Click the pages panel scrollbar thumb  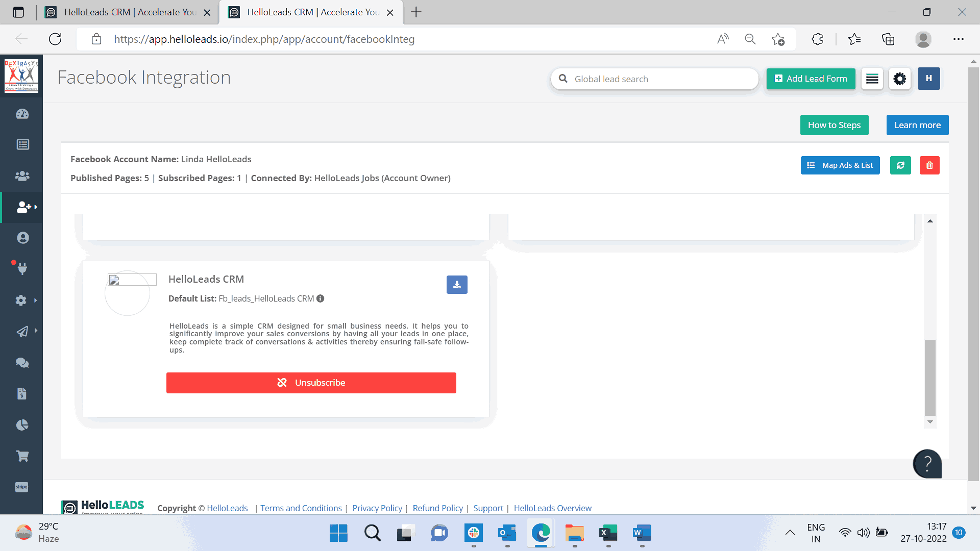(x=930, y=378)
